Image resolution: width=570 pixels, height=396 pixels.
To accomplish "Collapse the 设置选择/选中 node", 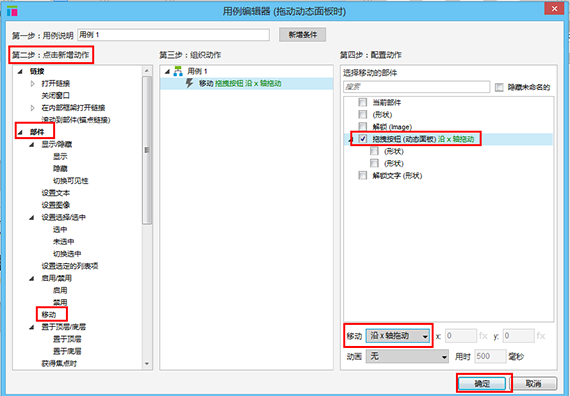I will (32, 217).
